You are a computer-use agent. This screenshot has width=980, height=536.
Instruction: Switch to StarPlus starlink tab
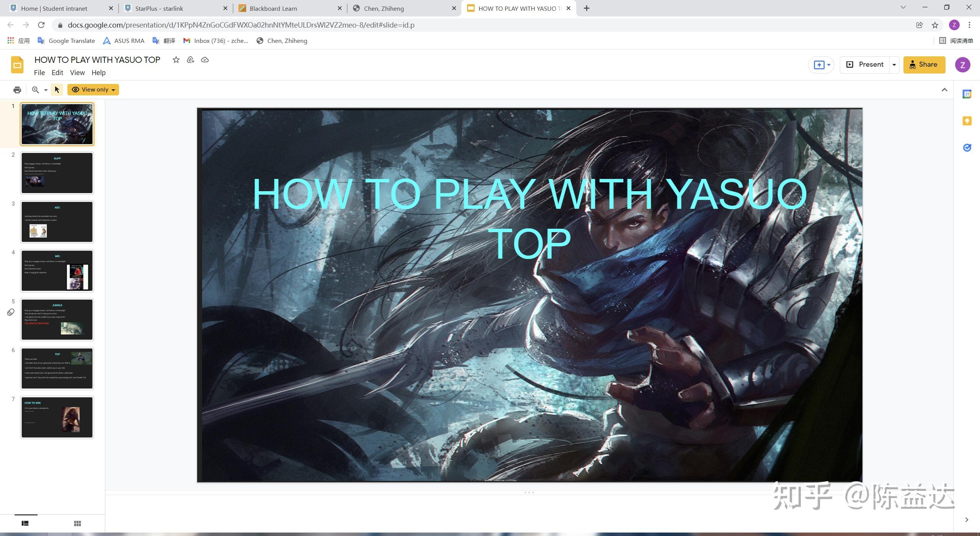pyautogui.click(x=176, y=8)
